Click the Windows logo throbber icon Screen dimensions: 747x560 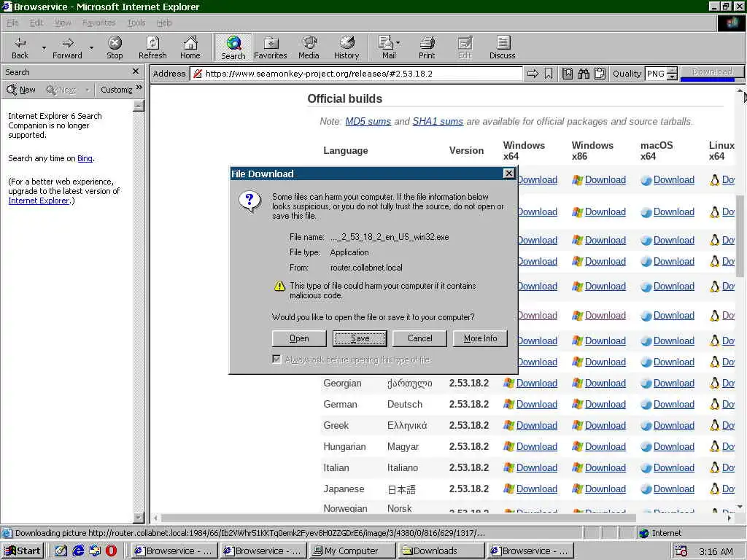[x=731, y=23]
